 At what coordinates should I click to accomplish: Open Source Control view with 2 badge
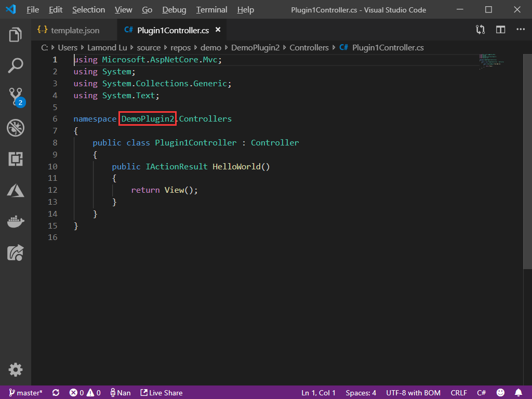coord(16,96)
